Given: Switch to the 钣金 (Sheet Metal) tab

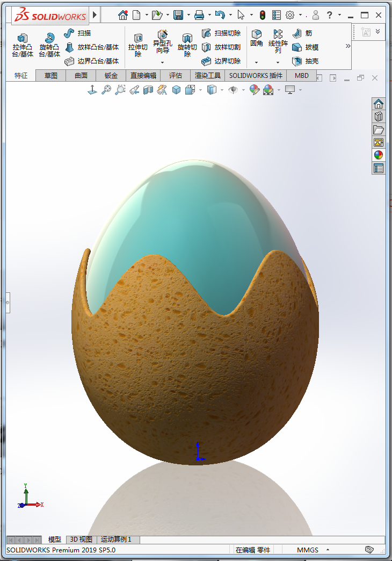Looking at the screenshot, I should 111,75.
